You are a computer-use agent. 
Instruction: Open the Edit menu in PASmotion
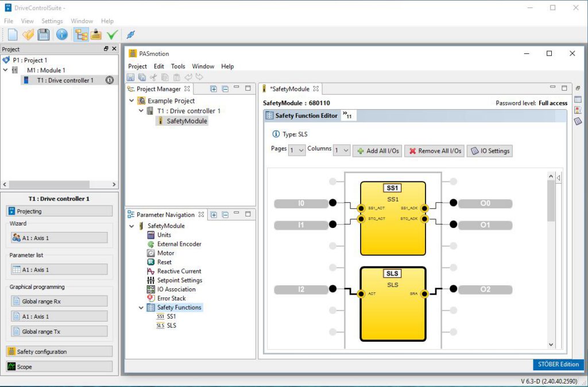pyautogui.click(x=159, y=67)
